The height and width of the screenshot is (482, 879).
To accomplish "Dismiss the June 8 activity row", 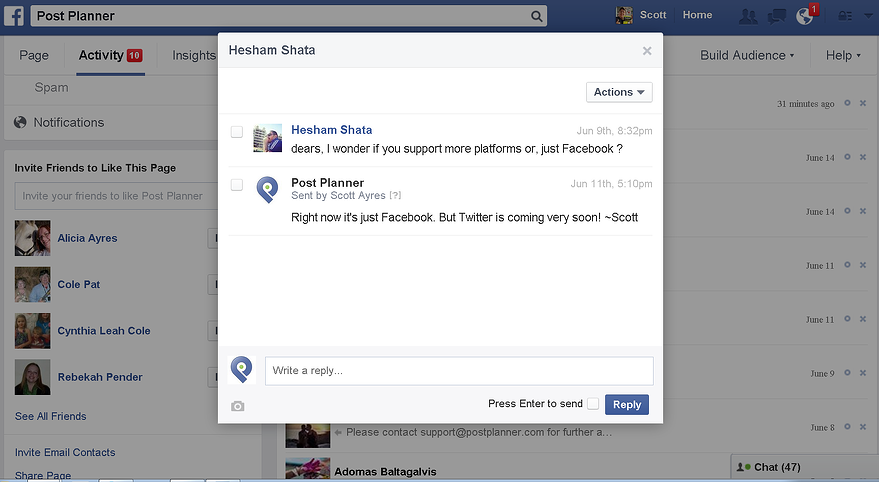I will (863, 427).
